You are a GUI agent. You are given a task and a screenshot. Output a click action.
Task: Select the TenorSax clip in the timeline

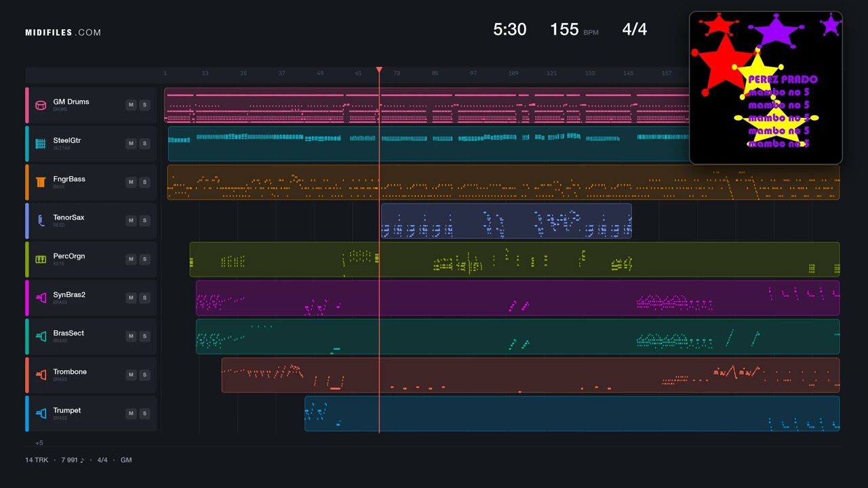point(506,221)
